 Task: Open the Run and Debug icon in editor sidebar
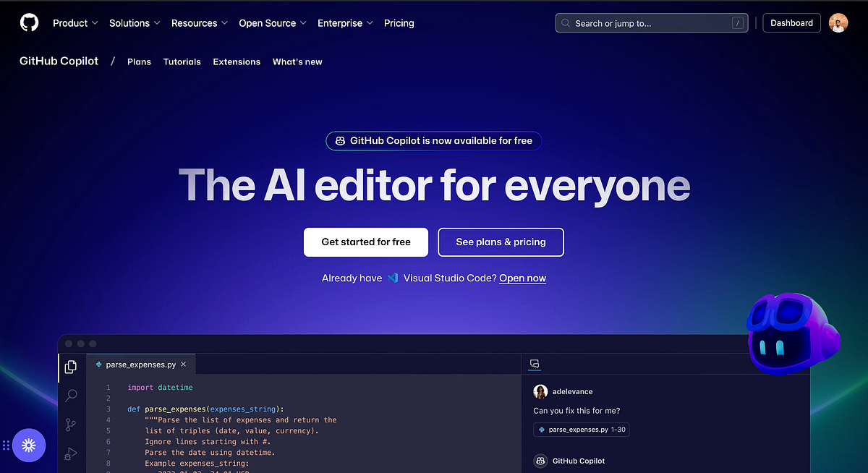pyautogui.click(x=71, y=453)
